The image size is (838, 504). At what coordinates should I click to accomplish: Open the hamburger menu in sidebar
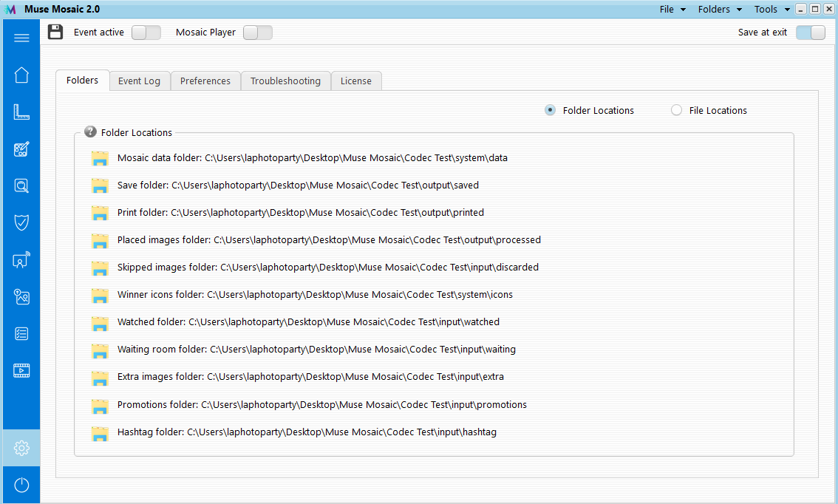point(21,38)
